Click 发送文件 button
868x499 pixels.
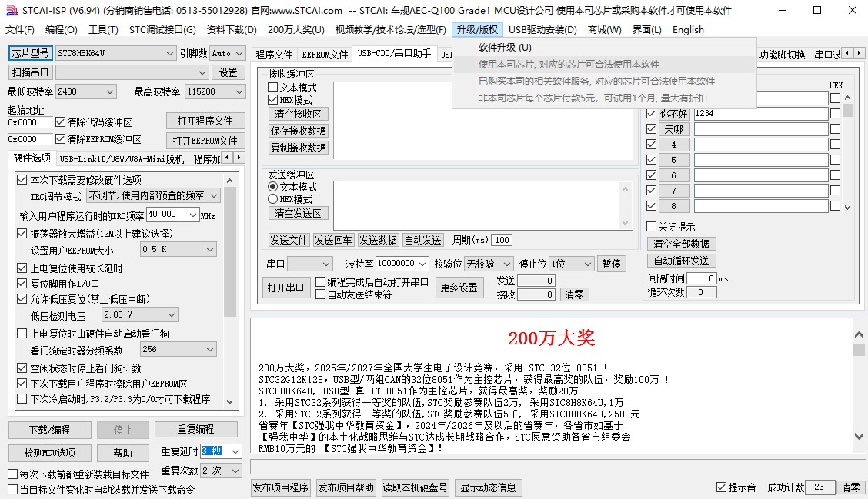click(x=289, y=240)
